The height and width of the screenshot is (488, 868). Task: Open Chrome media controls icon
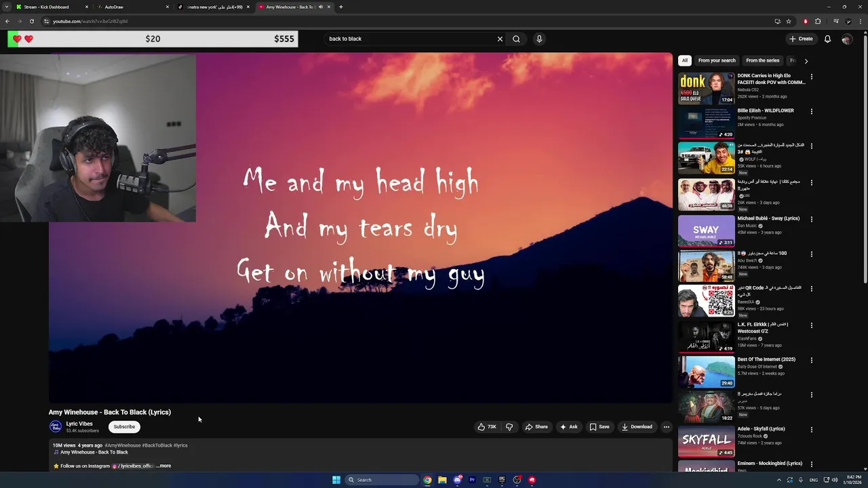[835, 21]
